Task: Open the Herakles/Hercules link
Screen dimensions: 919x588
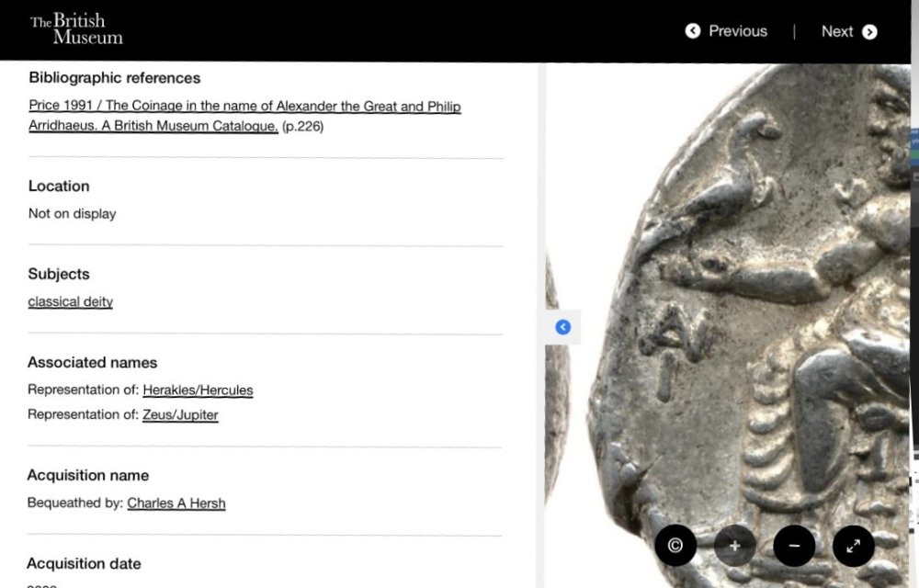Action: [198, 390]
